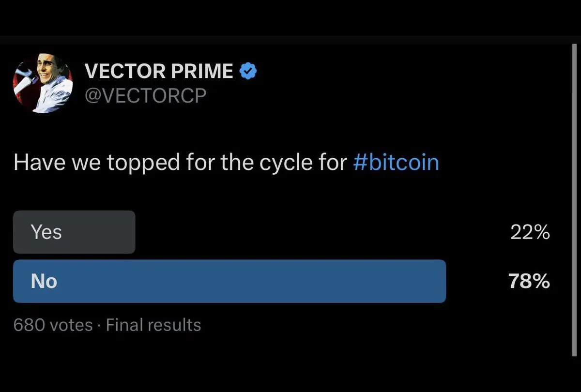Click the unfilled portion of Yes row

pos(320,232)
